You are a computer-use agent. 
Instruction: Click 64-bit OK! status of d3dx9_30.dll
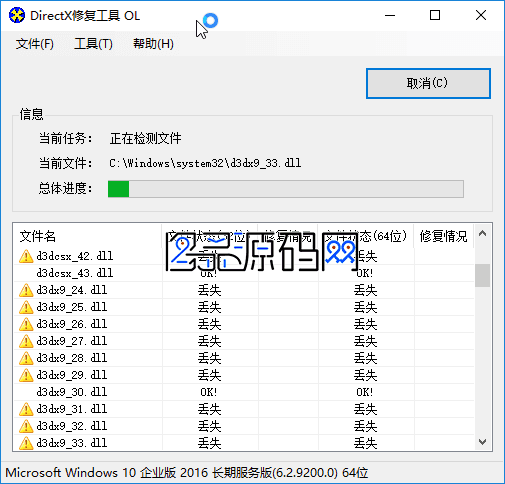point(365,392)
